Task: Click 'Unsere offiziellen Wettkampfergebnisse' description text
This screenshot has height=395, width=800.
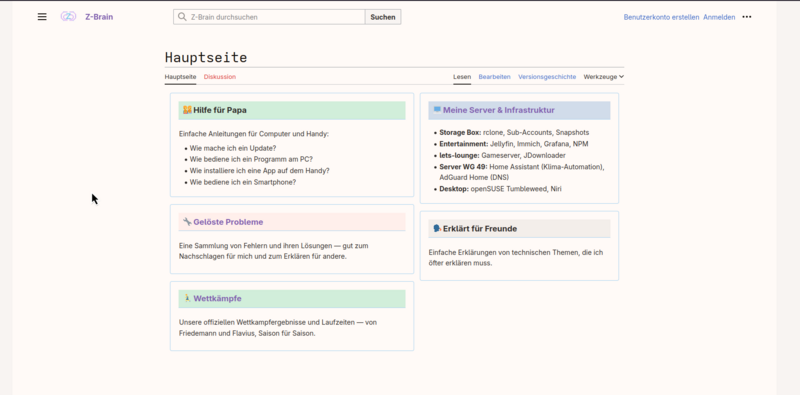Action: point(278,328)
